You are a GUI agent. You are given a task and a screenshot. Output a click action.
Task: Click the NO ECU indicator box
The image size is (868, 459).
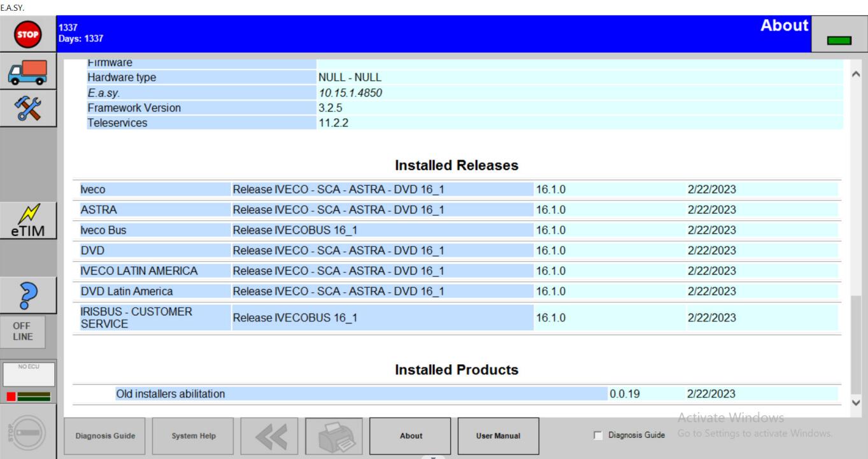tap(27, 375)
